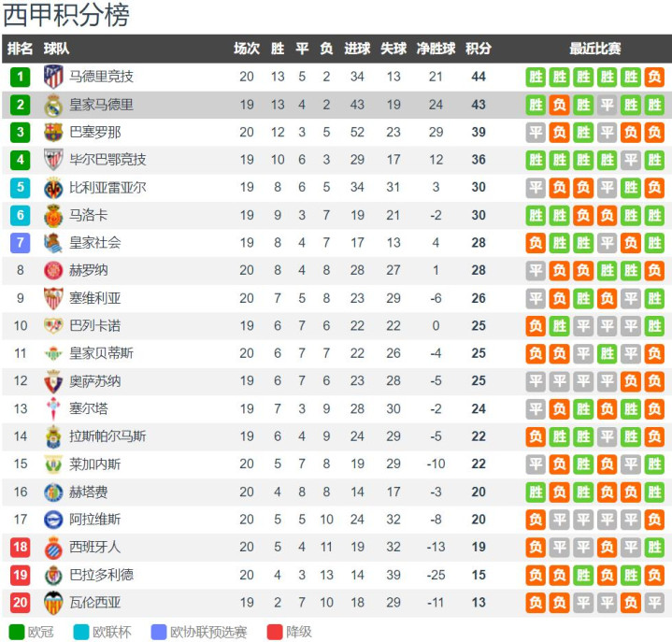Click the Villarreal club crest

53,188
